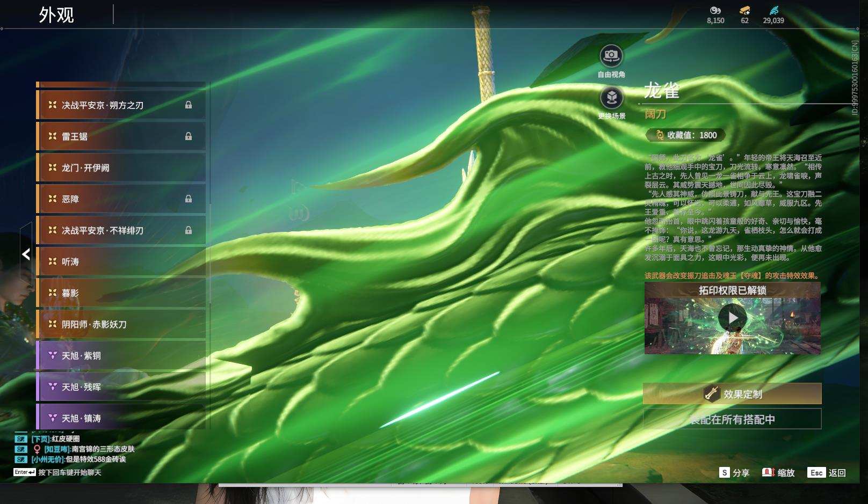The height and width of the screenshot is (504, 868).
Task: Click the female symbol icon beside 知豆咘
Action: 37,449
